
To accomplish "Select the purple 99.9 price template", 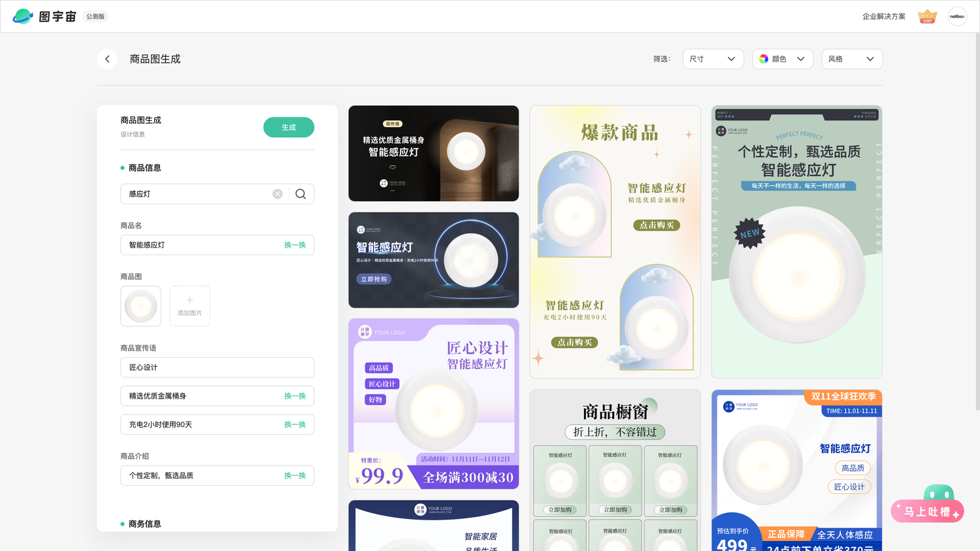I will point(433,404).
